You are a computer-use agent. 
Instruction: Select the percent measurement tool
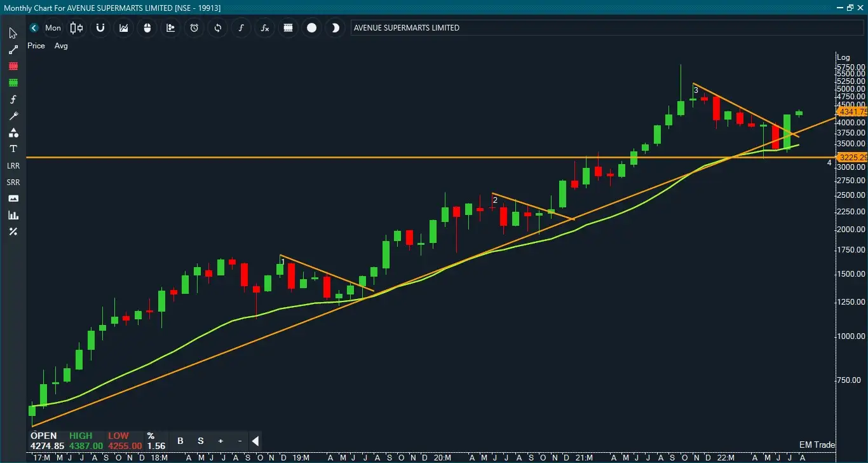pos(13,231)
